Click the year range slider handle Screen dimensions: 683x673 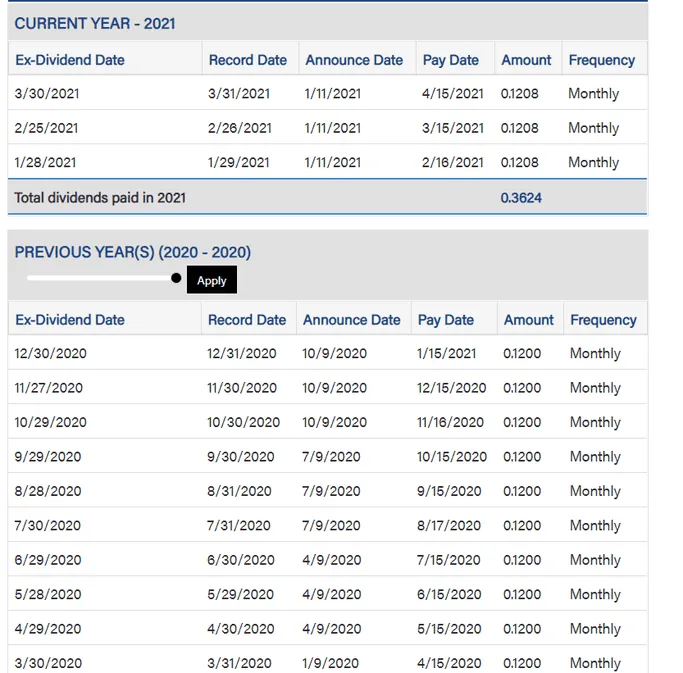[176, 278]
